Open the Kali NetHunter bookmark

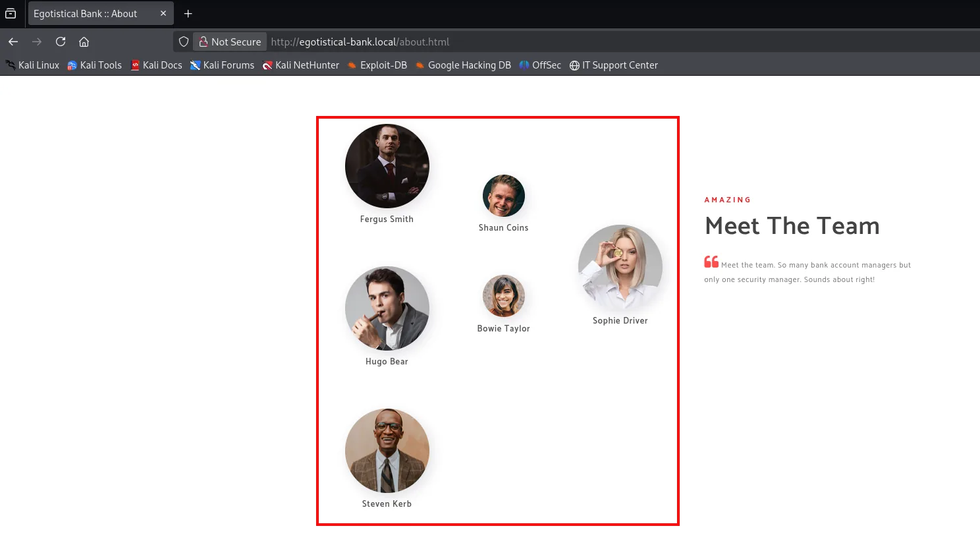(300, 65)
